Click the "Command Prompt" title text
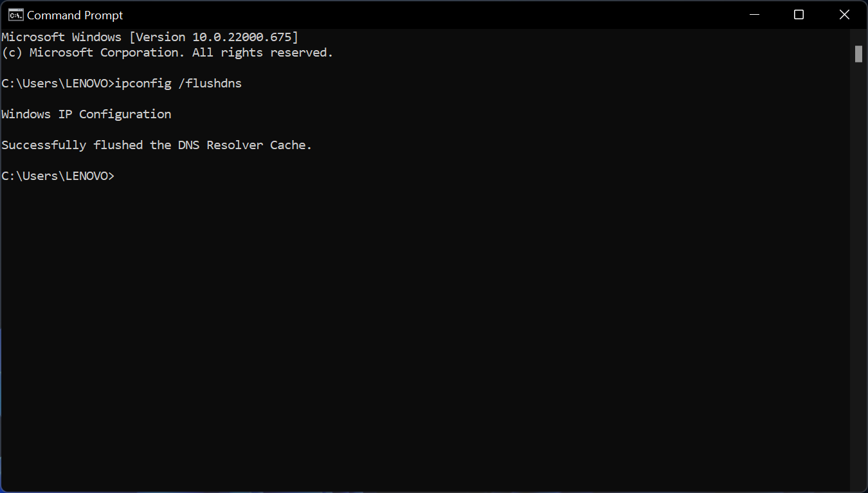Viewport: 868px width, 493px height. click(75, 15)
